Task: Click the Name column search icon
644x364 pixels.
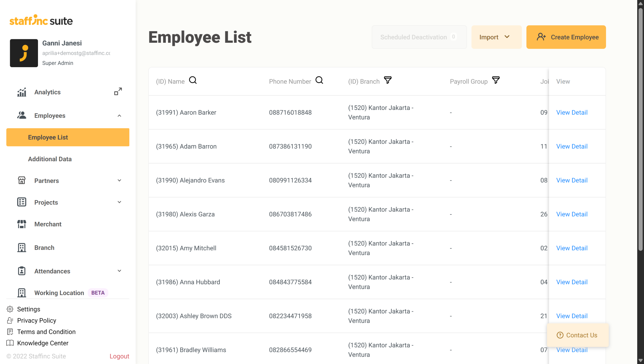Action: coord(193,80)
